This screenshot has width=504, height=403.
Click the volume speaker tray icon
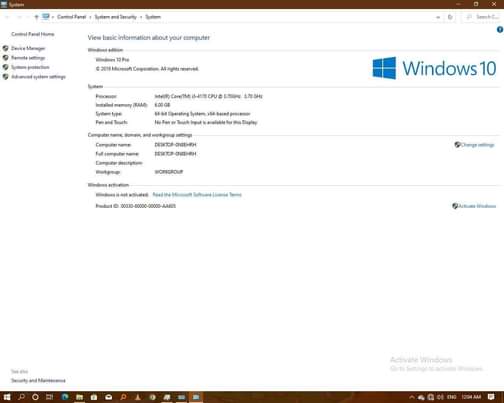[440, 397]
